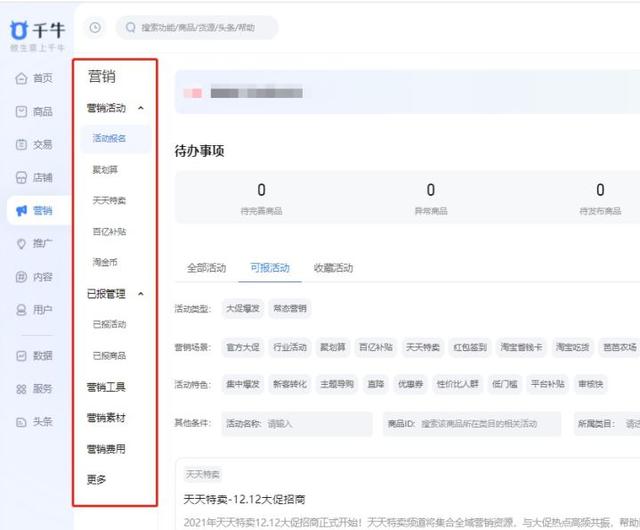
Task: Toggle the 优惠券 feature filter
Action: click(411, 384)
